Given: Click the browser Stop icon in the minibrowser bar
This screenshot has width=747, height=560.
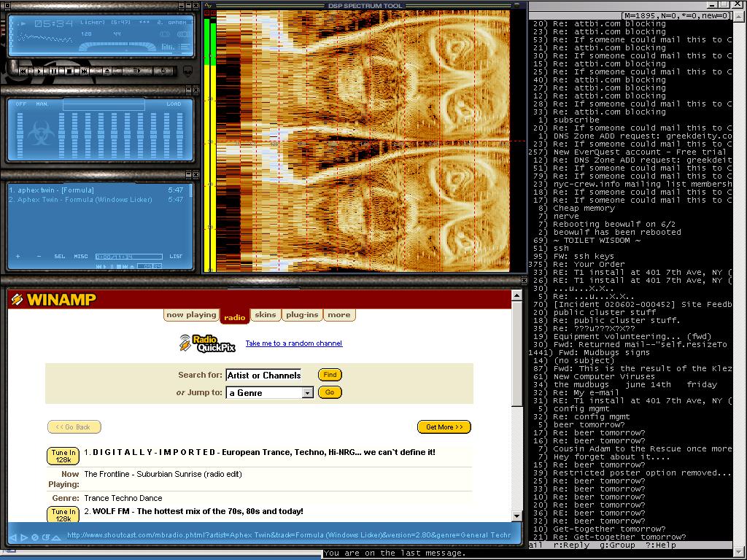Looking at the screenshot, I should click(35, 537).
